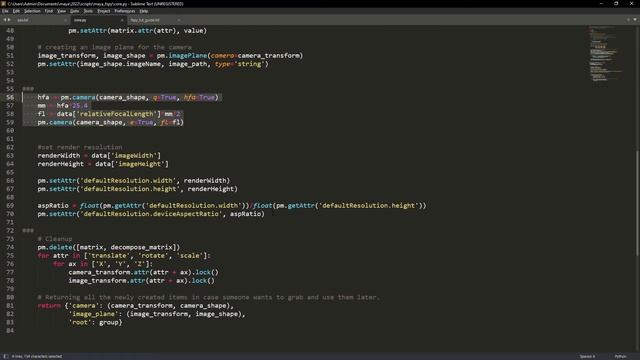Click '# creating an image plane' comment
This screenshot has height=360, width=640.
(x=114, y=47)
